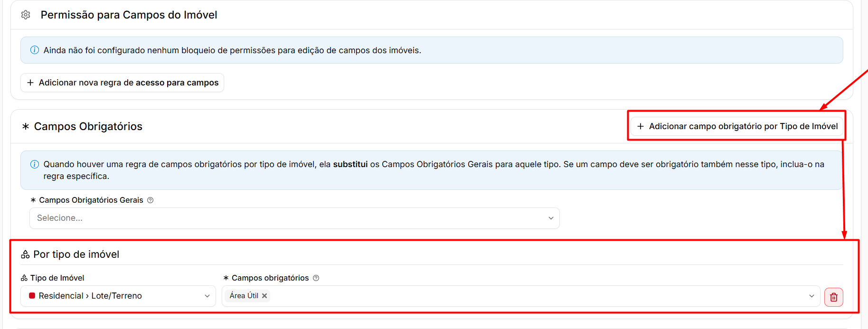Click the Campos Obrigatórios section title

[x=88, y=126]
